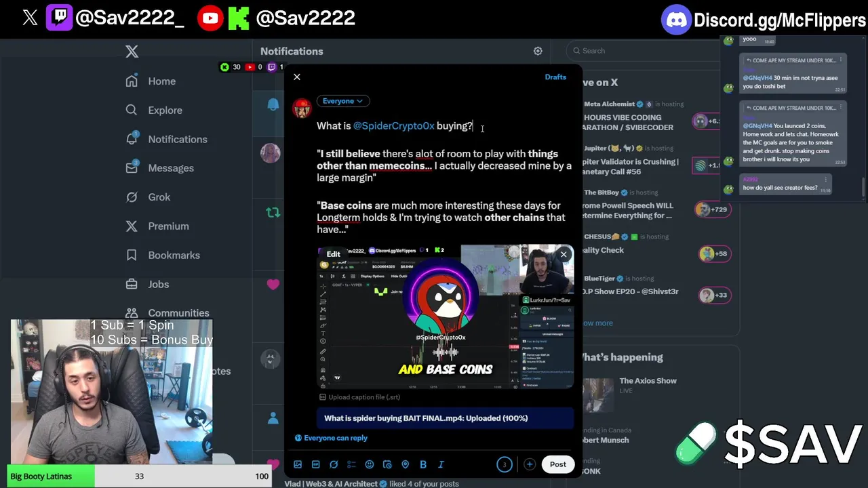Add another post to the thread

tap(530, 464)
